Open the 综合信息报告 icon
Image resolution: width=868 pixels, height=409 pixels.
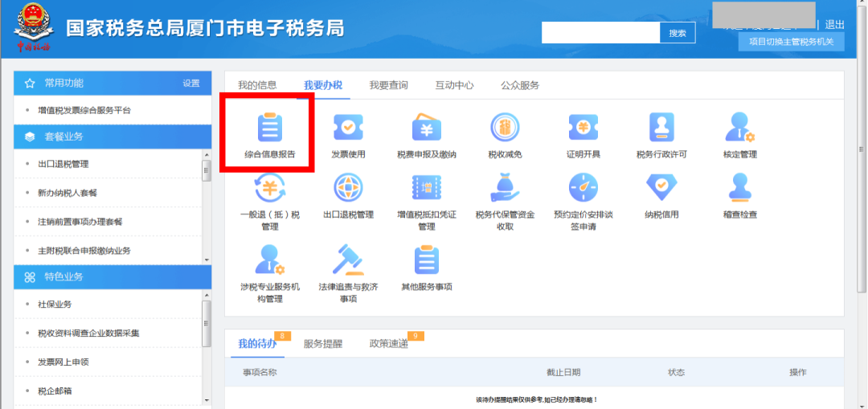[x=269, y=127]
